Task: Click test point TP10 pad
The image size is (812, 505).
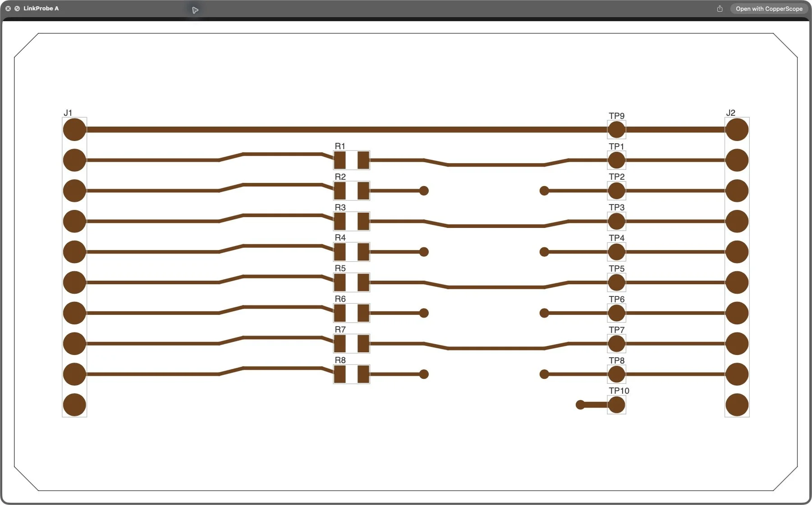Action: pyautogui.click(x=616, y=405)
